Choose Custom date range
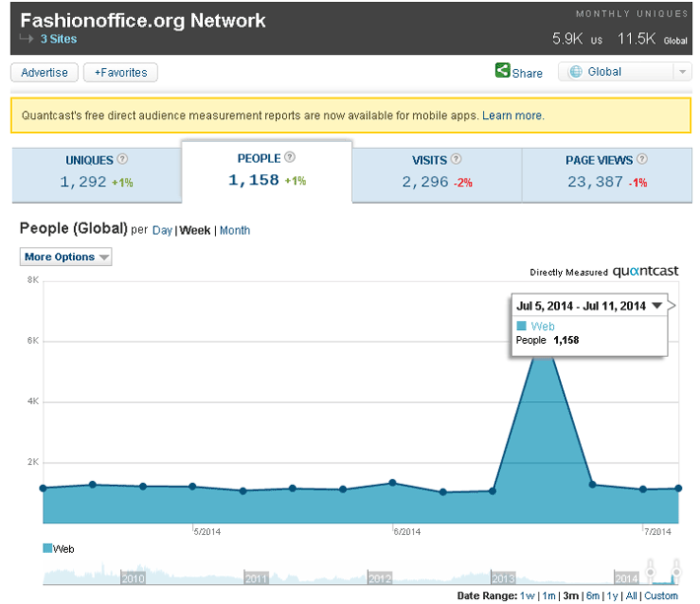 pyautogui.click(x=661, y=595)
